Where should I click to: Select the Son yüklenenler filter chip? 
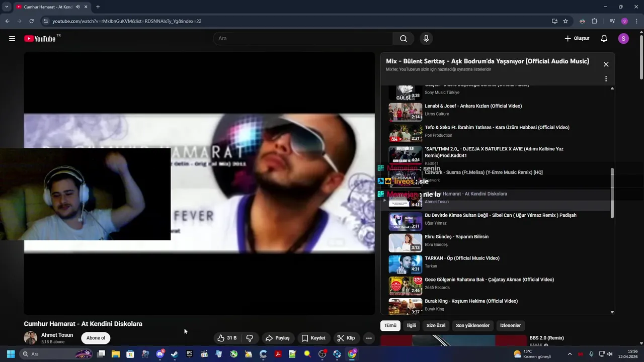(x=473, y=326)
